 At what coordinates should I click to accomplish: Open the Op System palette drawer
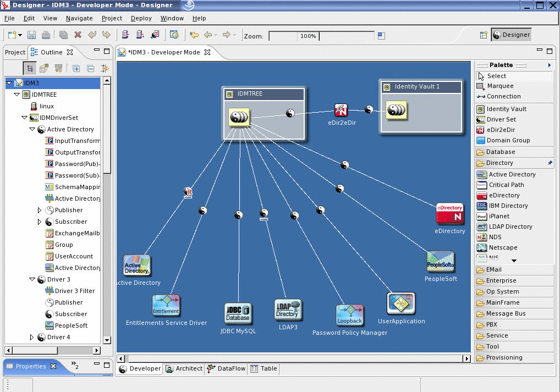pyautogui.click(x=514, y=292)
